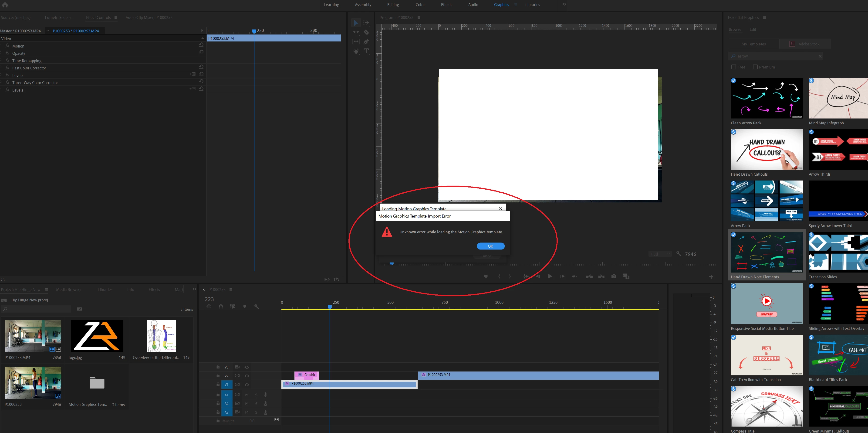868x433 pixels.
Task: Select the Razor tool
Action: pyautogui.click(x=366, y=32)
